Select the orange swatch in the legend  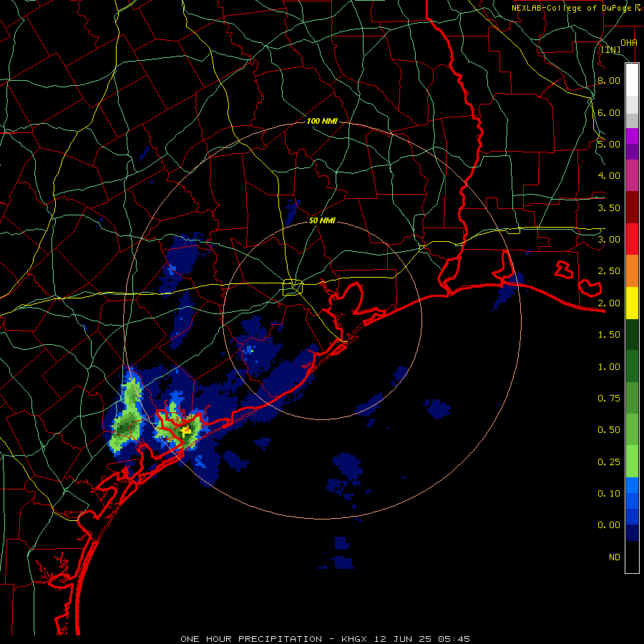point(632,271)
